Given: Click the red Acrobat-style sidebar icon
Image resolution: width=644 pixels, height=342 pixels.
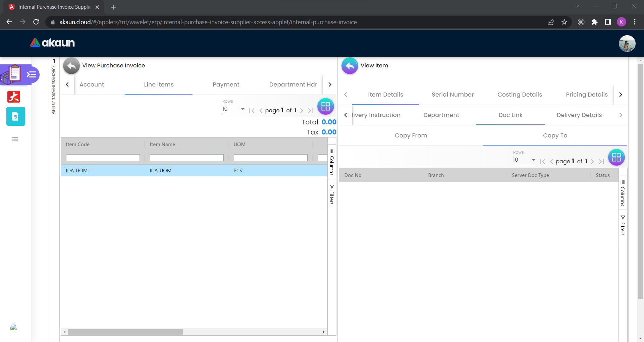Looking at the screenshot, I should tap(14, 97).
